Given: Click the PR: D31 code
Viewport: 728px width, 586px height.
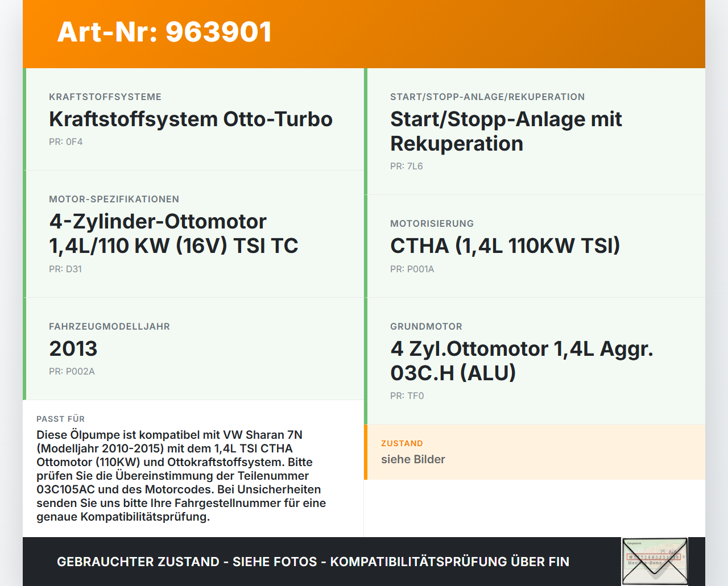Looking at the screenshot, I should (x=65, y=269).
